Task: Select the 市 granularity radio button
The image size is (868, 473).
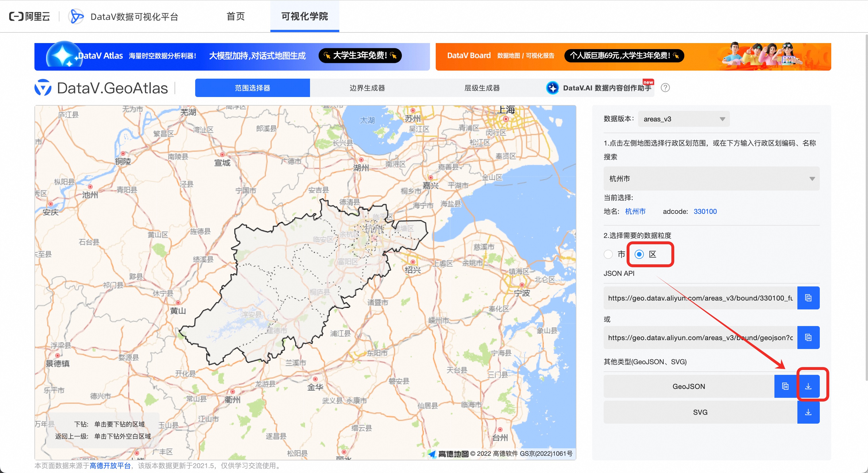Action: (x=608, y=254)
